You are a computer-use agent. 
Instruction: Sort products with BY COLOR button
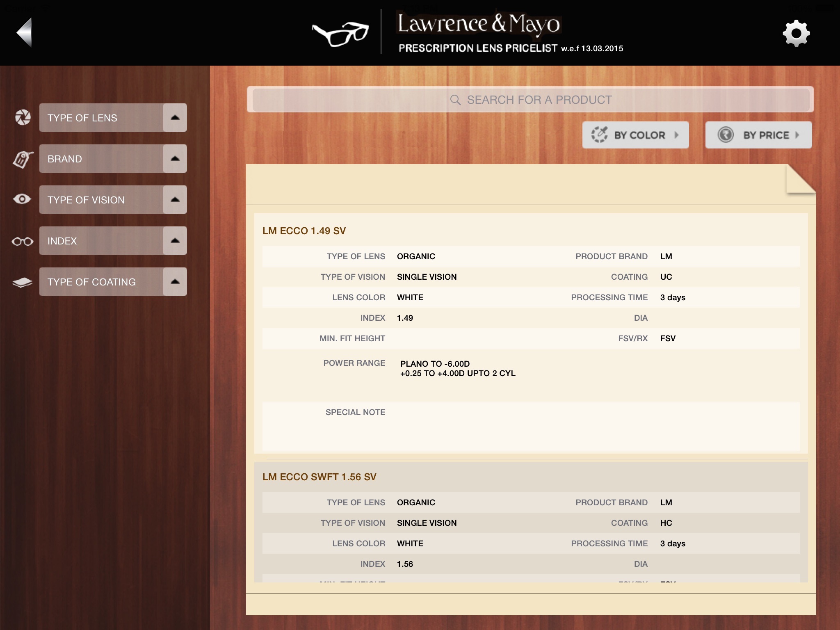(635, 135)
